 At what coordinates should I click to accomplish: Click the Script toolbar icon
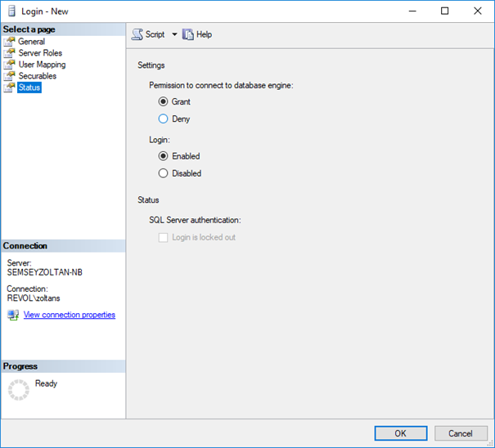(137, 34)
